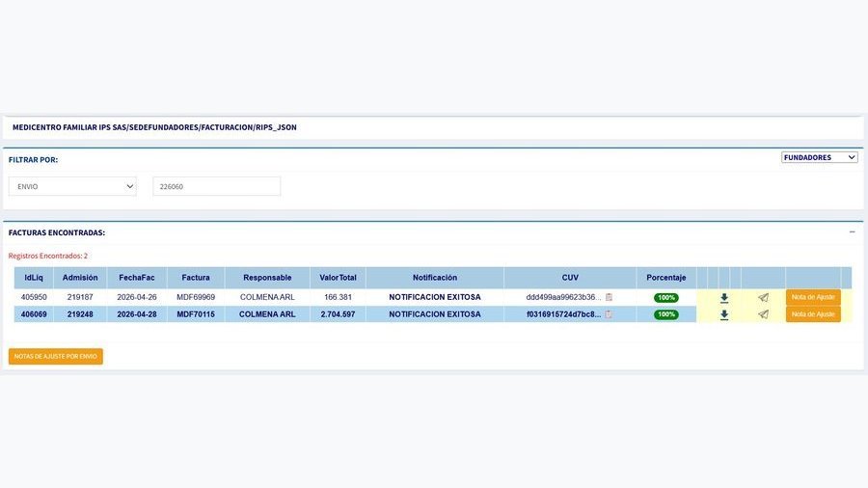
Task: Open the FUNDADORES site dropdown
Action: point(819,158)
